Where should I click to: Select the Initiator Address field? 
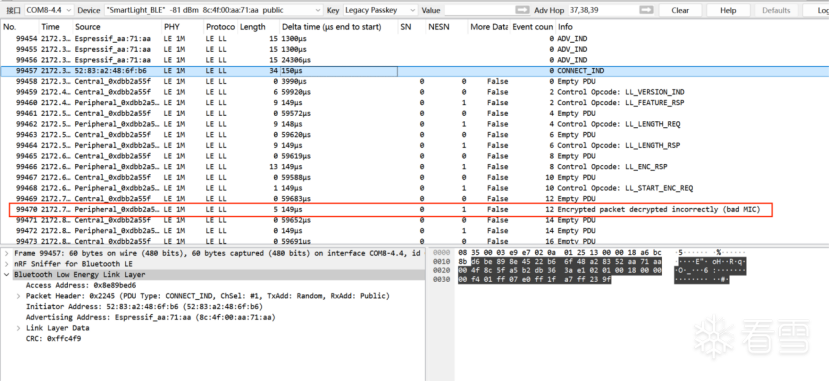pyautogui.click(x=145, y=306)
